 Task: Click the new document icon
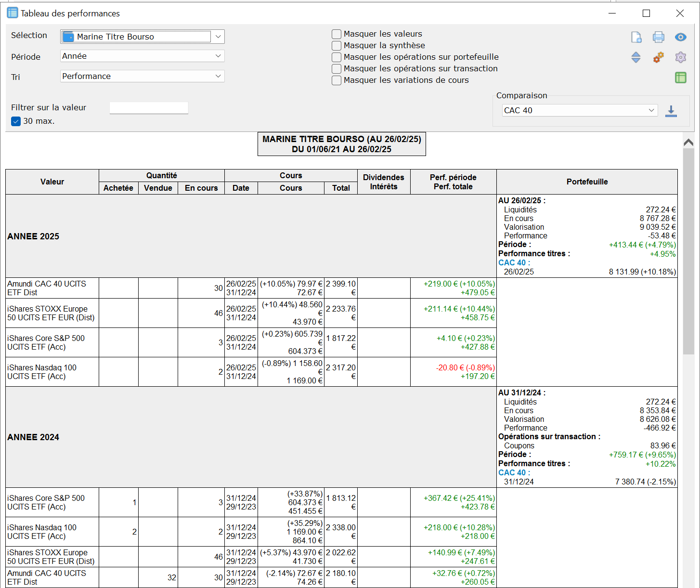click(636, 37)
